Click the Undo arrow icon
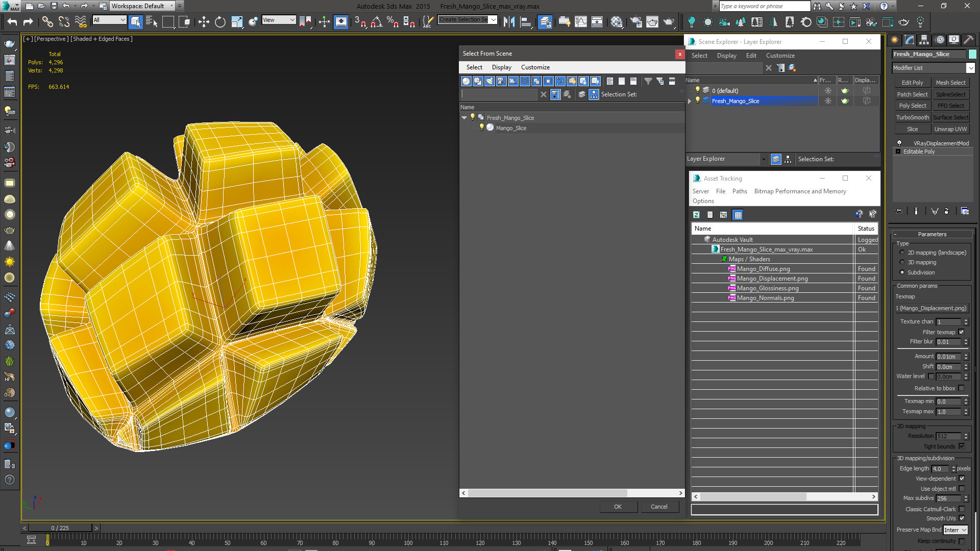 pyautogui.click(x=12, y=22)
